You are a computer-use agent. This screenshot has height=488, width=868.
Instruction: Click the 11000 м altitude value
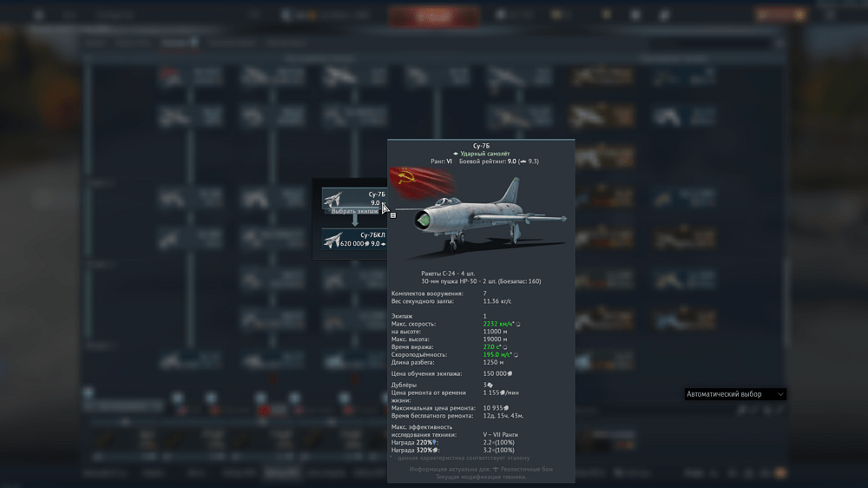pos(495,332)
